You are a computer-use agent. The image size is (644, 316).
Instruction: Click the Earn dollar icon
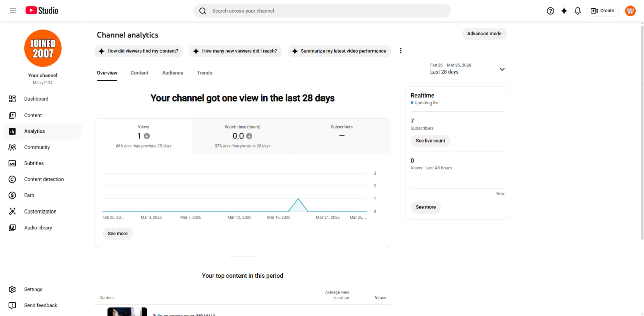[x=12, y=195]
